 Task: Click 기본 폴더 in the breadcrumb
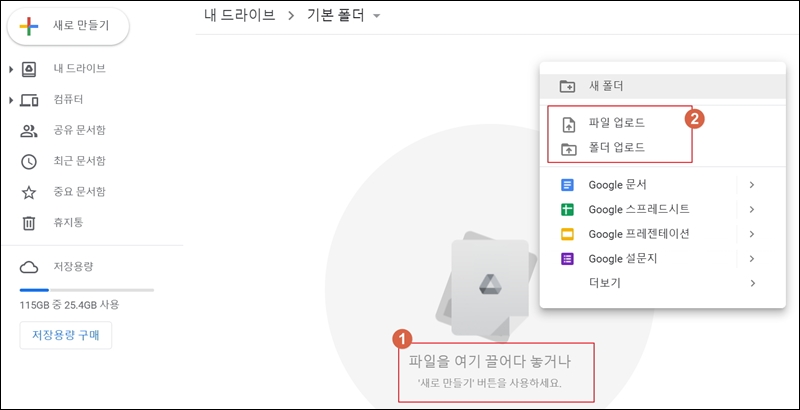tap(336, 15)
